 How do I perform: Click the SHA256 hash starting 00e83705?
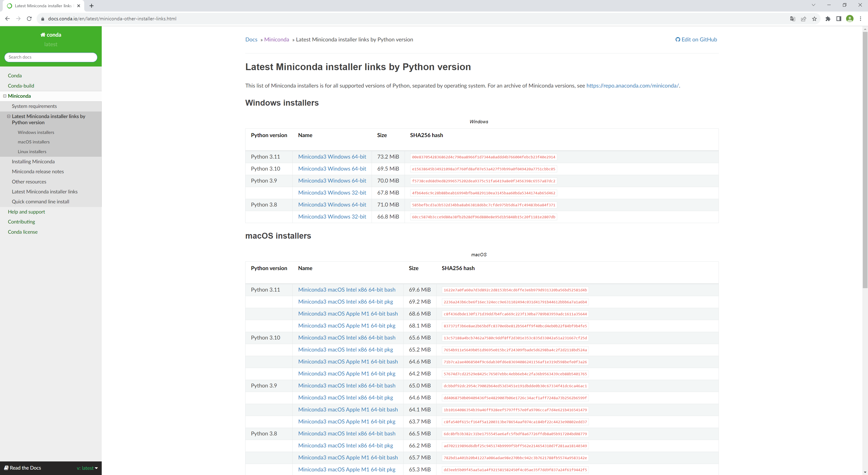click(x=484, y=157)
